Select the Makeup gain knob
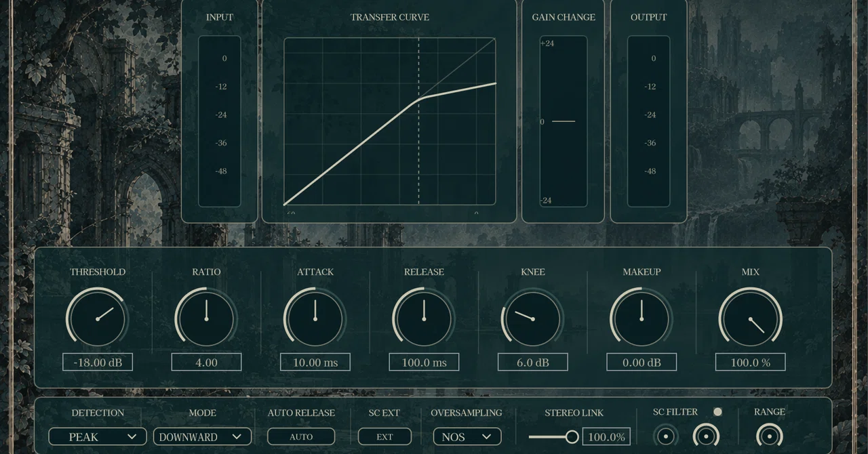 pos(642,318)
